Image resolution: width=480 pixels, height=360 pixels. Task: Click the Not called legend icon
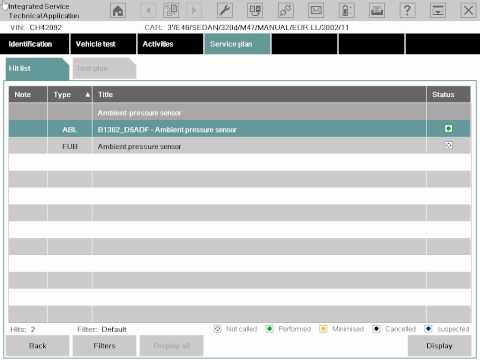click(217, 329)
